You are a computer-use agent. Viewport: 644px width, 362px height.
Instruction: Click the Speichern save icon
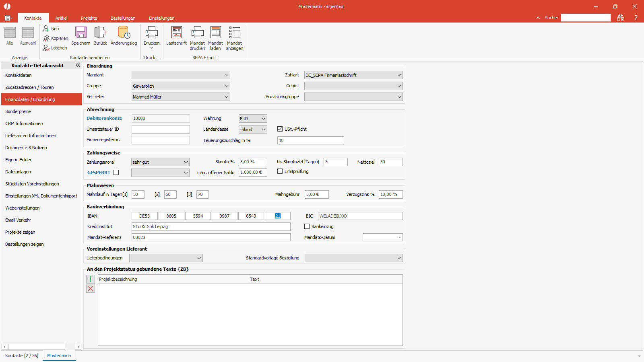[81, 33]
